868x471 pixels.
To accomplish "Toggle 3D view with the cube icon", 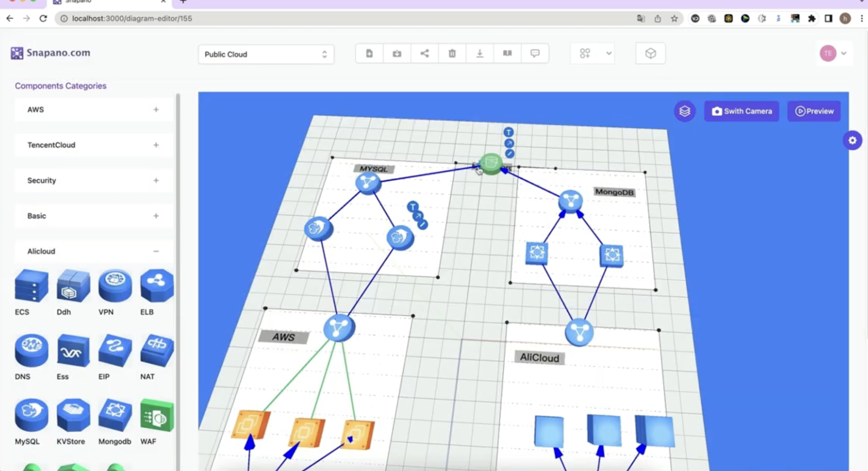I will pyautogui.click(x=650, y=53).
